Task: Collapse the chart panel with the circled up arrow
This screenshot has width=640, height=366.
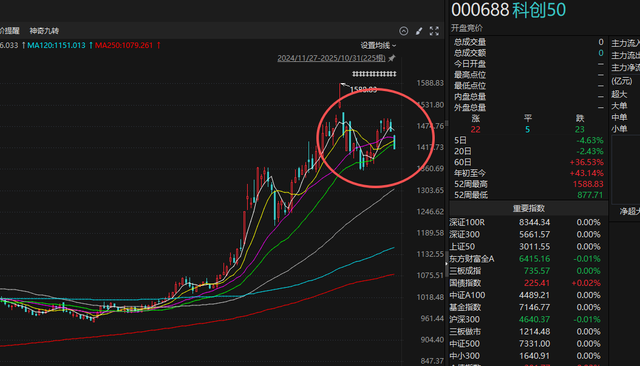Action: coord(403,31)
